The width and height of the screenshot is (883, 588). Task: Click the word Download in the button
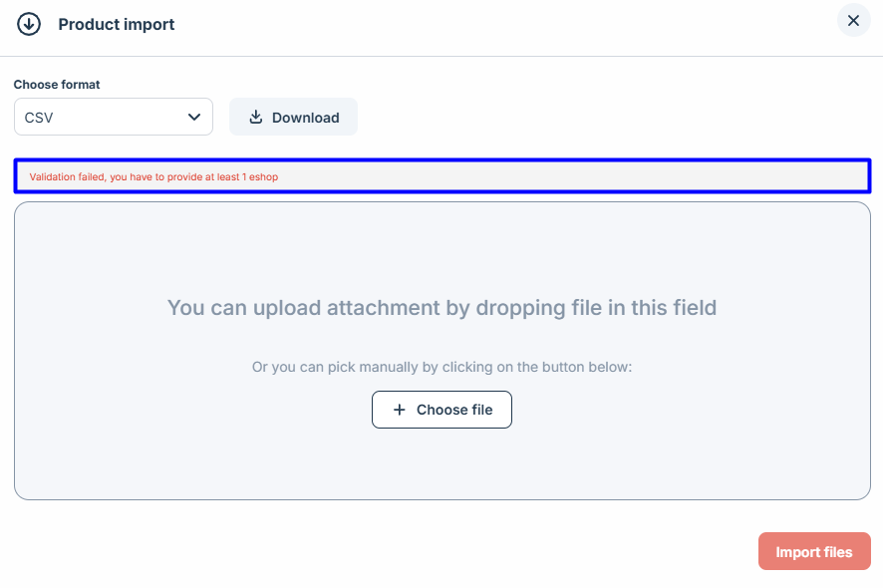pyautogui.click(x=306, y=118)
